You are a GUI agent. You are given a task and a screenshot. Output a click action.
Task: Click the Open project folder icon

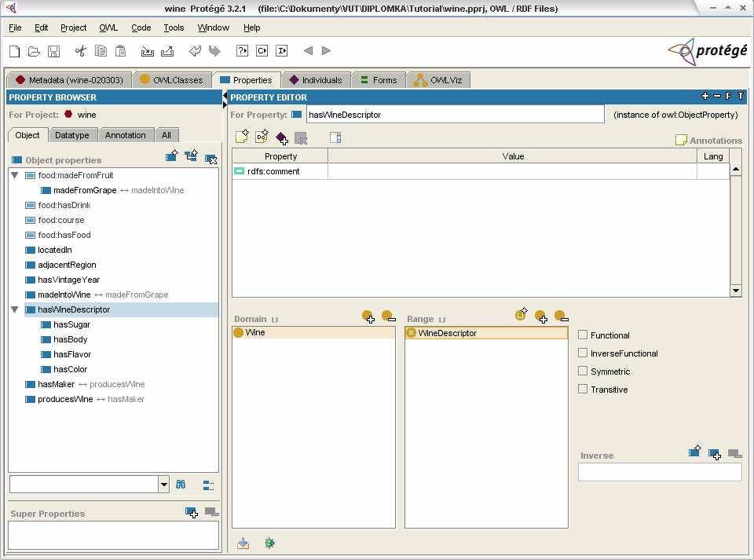(x=34, y=51)
